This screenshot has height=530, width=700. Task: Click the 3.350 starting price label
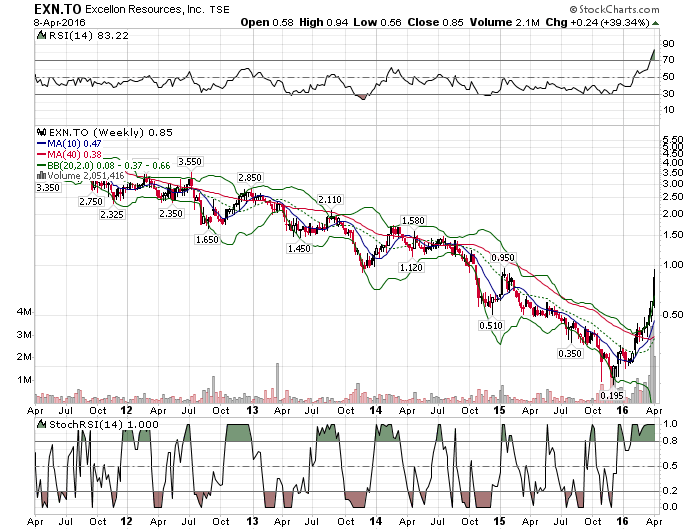(x=48, y=188)
